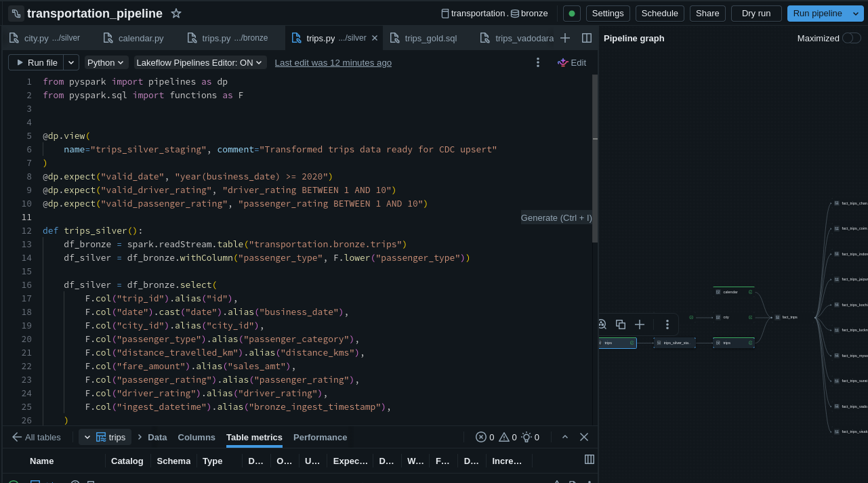868x483 pixels.
Task: Click the back arrow next to All tables
Action: click(x=17, y=437)
